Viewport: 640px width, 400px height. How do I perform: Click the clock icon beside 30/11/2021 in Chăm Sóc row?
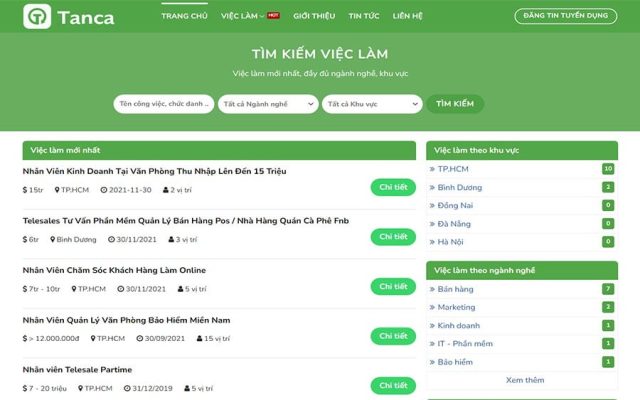pos(120,289)
